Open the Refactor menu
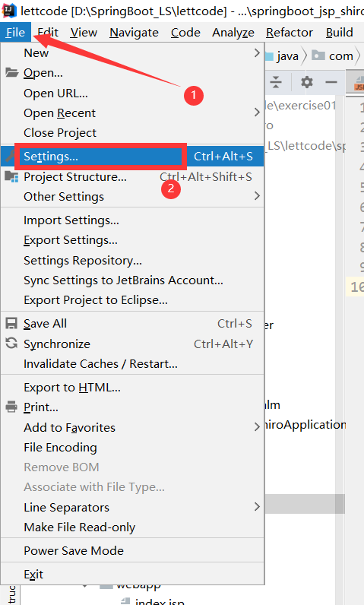Image resolution: width=364 pixels, height=605 pixels. [290, 33]
